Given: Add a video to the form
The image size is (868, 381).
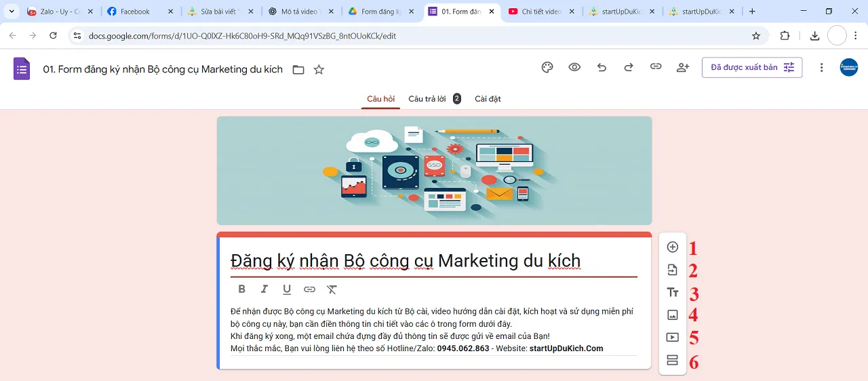Looking at the screenshot, I should [x=672, y=337].
